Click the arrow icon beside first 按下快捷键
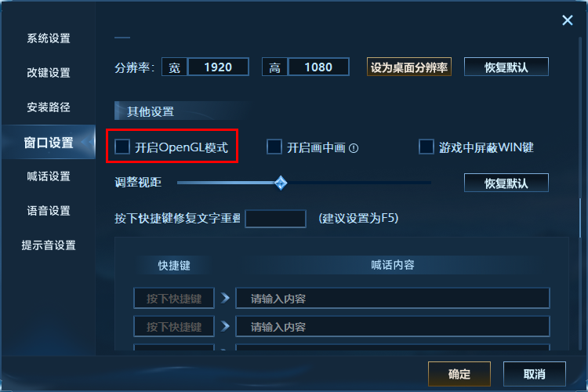The width and height of the screenshot is (588, 392). (x=225, y=298)
